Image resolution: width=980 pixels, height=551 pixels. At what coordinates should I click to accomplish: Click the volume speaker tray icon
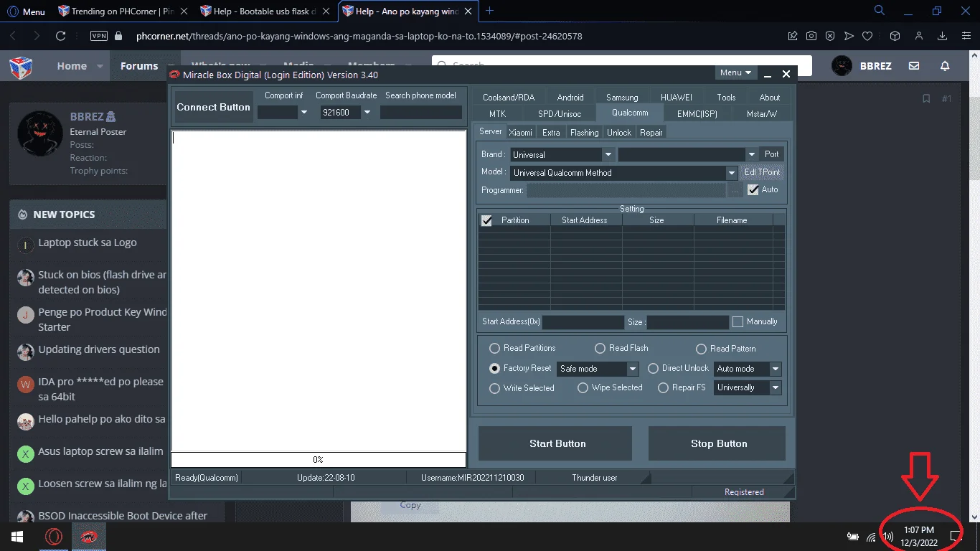[x=888, y=537]
